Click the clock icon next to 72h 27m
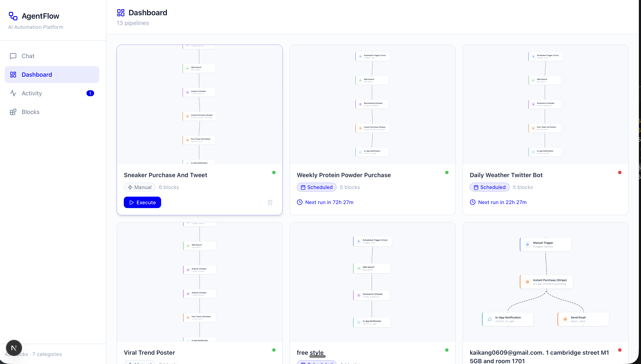 300,202
